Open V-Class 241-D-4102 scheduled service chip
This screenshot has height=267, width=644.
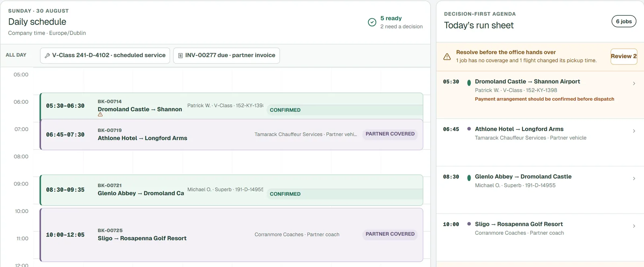pos(105,55)
